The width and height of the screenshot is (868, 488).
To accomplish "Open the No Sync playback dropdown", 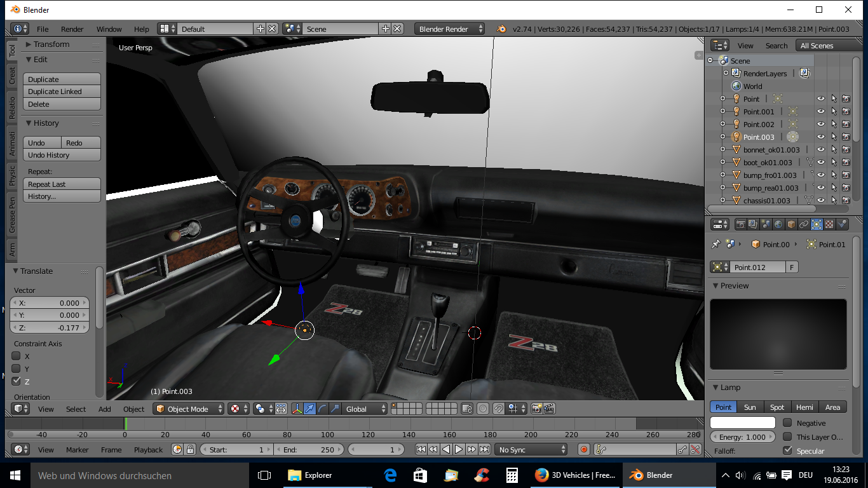I will [531, 449].
